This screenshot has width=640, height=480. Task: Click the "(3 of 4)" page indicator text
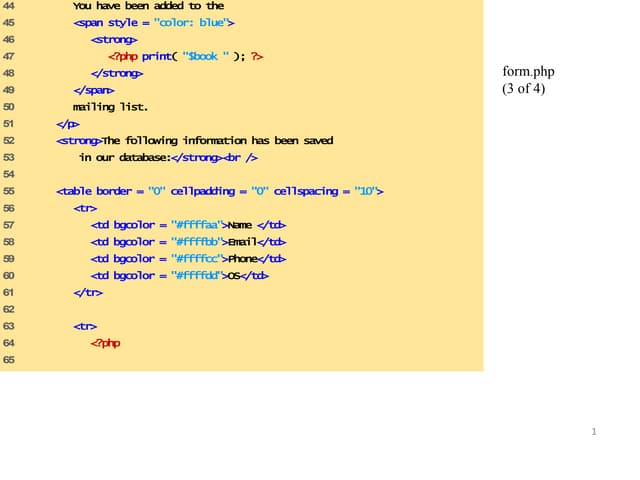(523, 89)
